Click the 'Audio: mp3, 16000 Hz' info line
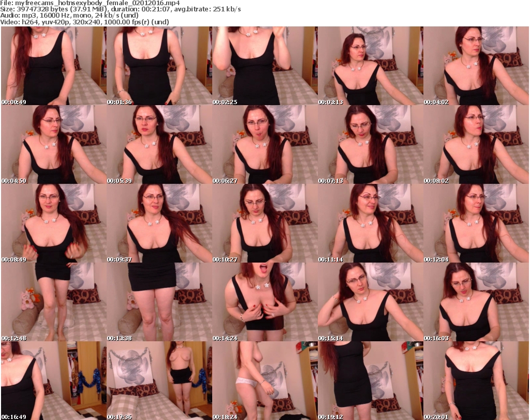 pyautogui.click(x=69, y=16)
